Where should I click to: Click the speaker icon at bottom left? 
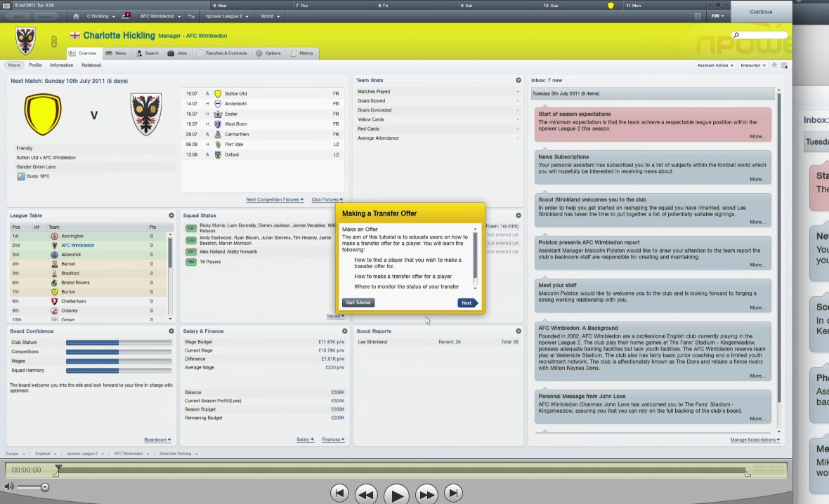coord(8,486)
